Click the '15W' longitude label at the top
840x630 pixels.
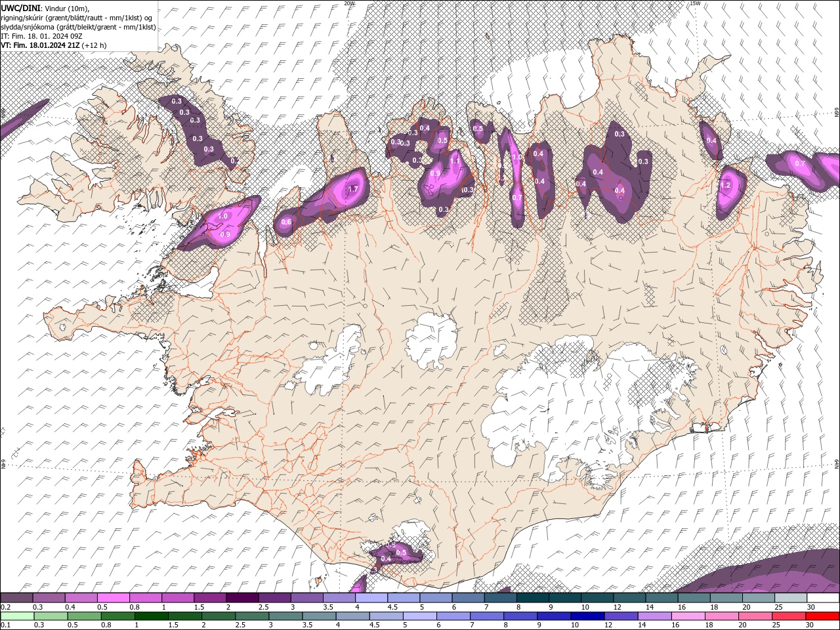(695, 3)
